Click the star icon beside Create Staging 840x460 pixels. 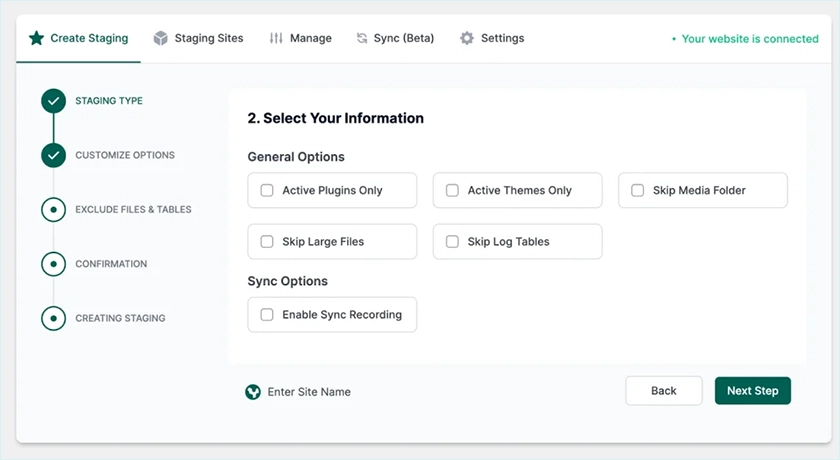pyautogui.click(x=37, y=38)
